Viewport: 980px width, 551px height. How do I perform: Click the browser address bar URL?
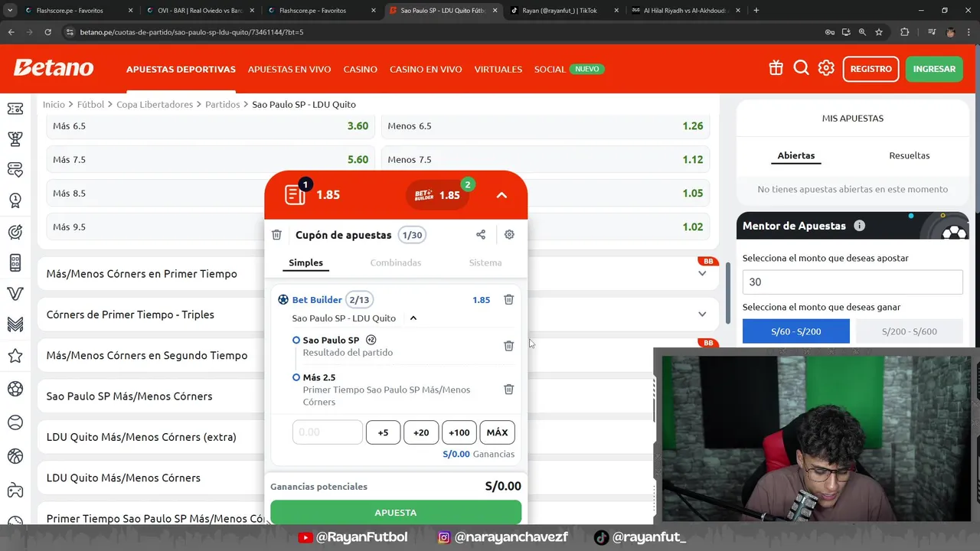click(x=191, y=32)
